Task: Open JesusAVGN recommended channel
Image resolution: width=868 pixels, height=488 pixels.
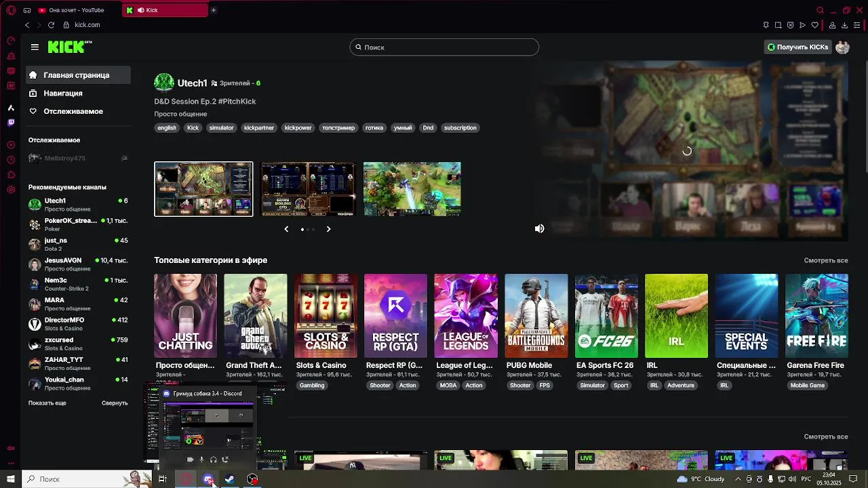Action: 78,264
